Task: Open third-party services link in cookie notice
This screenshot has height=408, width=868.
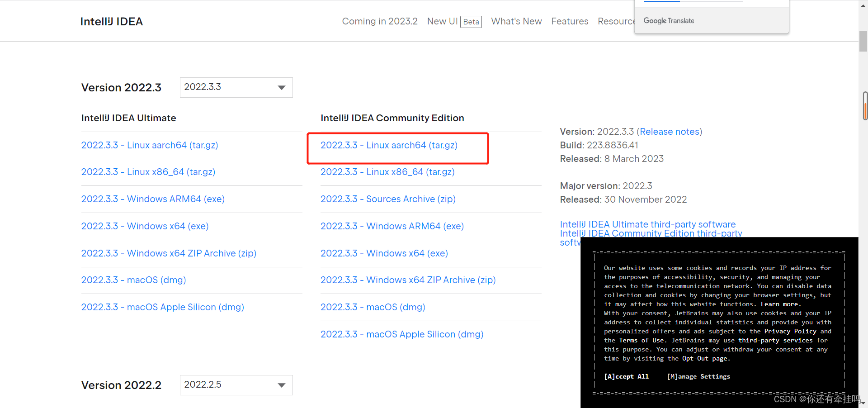Action: tap(775, 340)
